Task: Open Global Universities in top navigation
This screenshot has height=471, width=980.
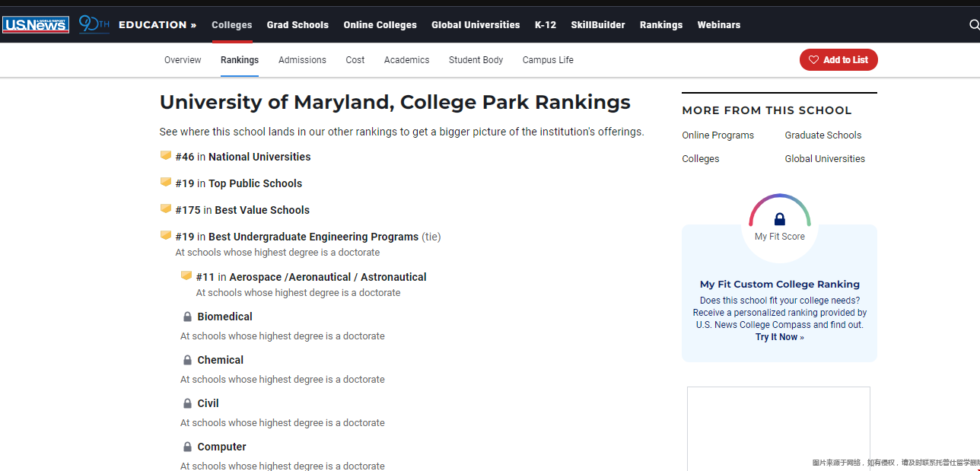Action: [x=476, y=25]
